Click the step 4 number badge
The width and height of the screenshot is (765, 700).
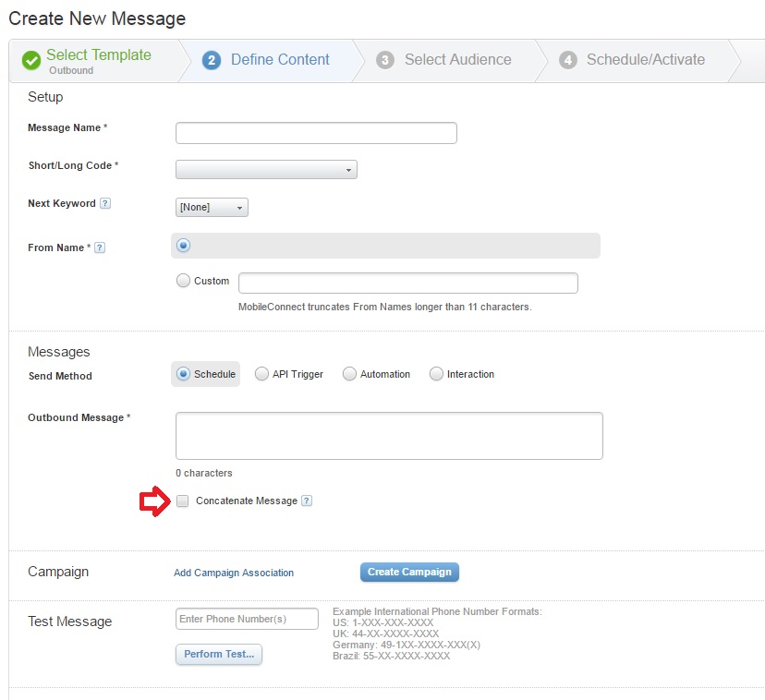tap(567, 60)
